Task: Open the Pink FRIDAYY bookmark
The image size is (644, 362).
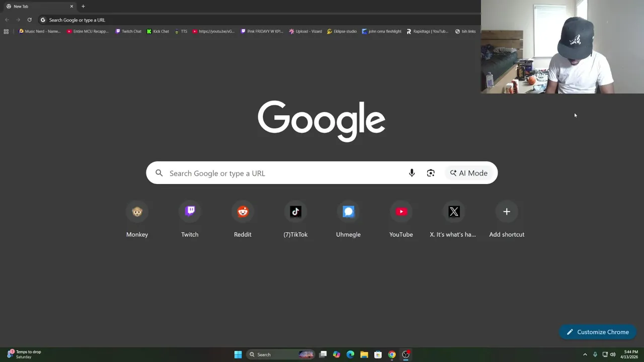Action: [x=262, y=31]
